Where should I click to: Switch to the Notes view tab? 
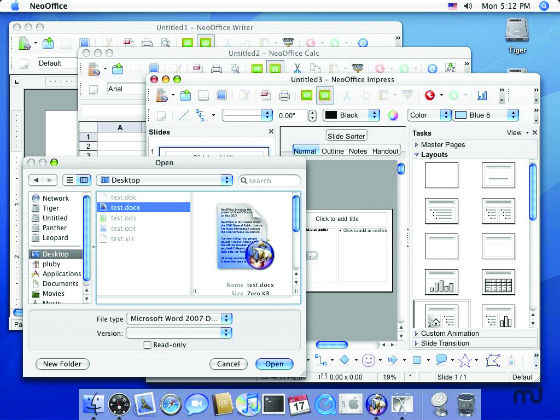tap(358, 151)
